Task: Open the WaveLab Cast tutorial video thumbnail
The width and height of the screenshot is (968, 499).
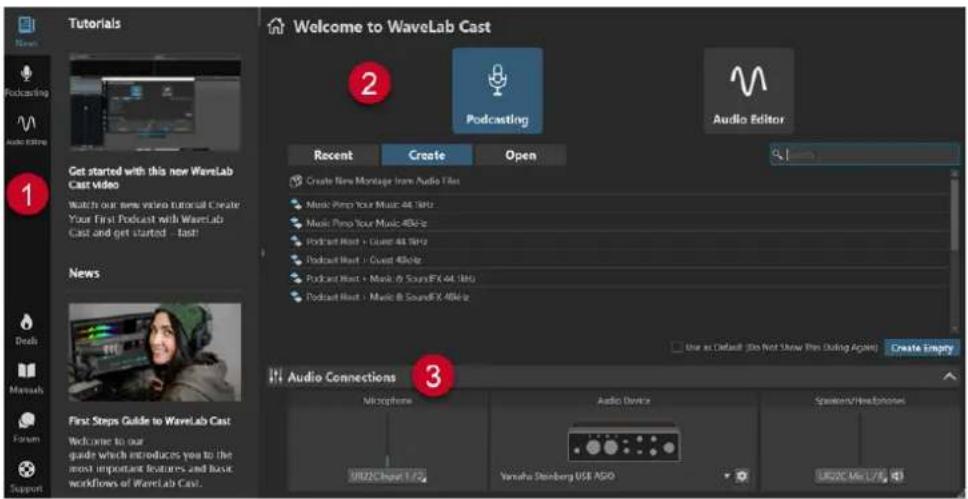Action: (x=155, y=103)
